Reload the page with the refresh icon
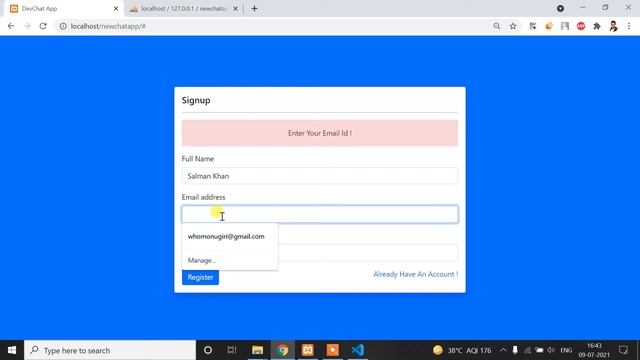This screenshot has height=360, width=640. point(43,26)
